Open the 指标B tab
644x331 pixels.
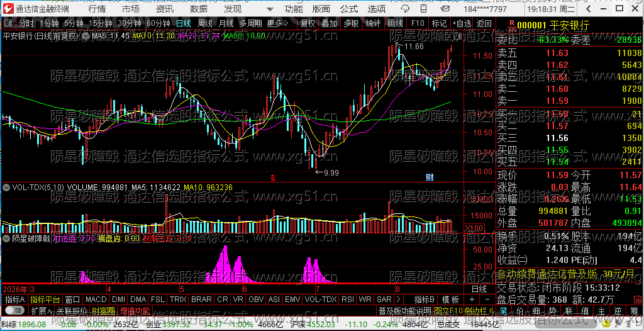pos(425,299)
